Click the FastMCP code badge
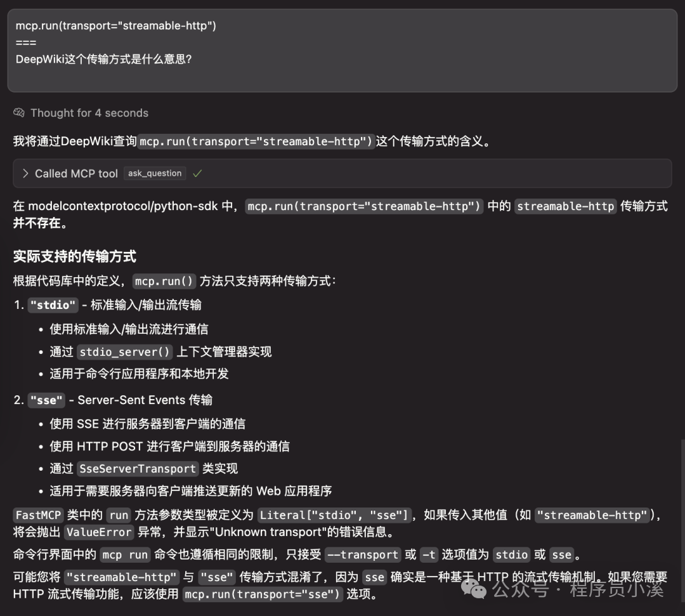 click(38, 515)
